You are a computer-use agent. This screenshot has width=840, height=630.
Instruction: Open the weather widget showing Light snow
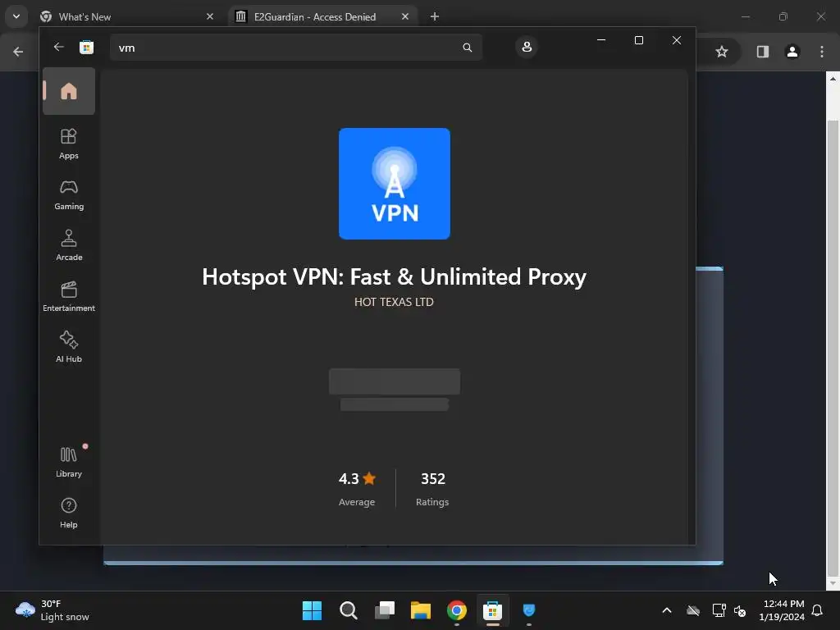tap(52, 610)
